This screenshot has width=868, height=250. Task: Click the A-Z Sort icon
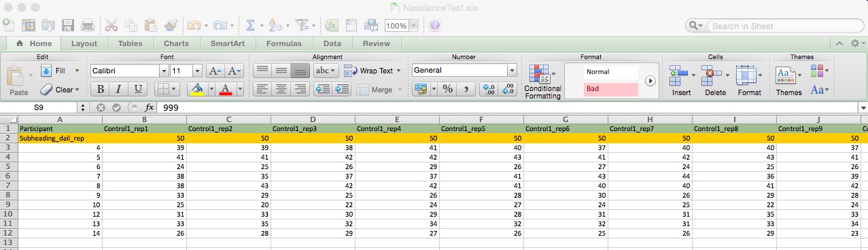point(275,25)
